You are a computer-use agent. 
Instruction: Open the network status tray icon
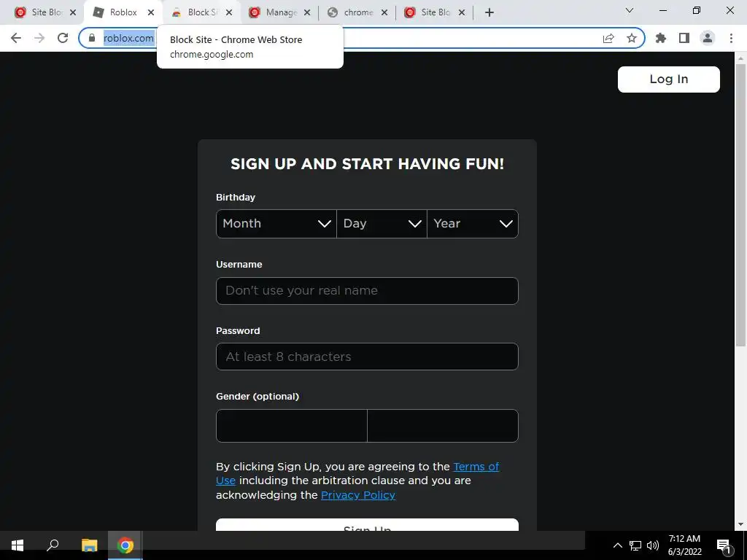(635, 545)
